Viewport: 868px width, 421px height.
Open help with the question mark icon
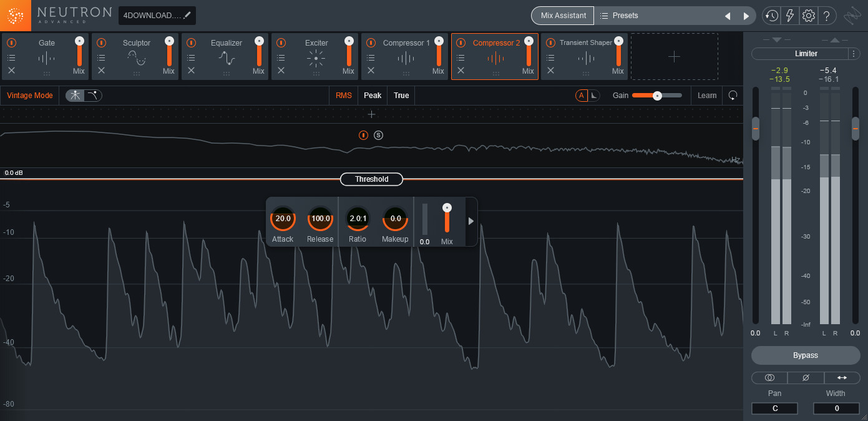827,16
